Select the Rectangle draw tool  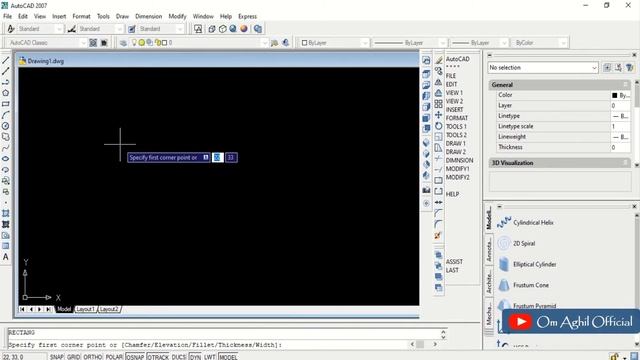6,104
